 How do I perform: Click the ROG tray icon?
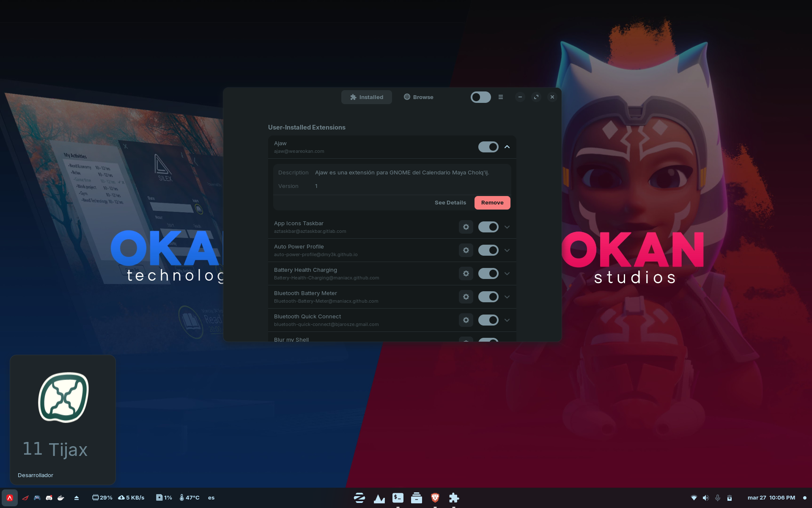[x=25, y=498]
